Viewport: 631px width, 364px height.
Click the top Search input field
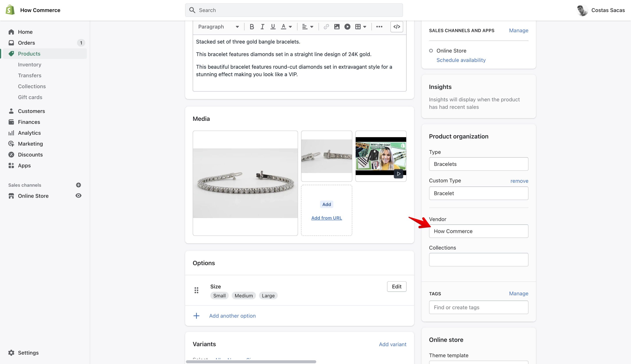(294, 10)
